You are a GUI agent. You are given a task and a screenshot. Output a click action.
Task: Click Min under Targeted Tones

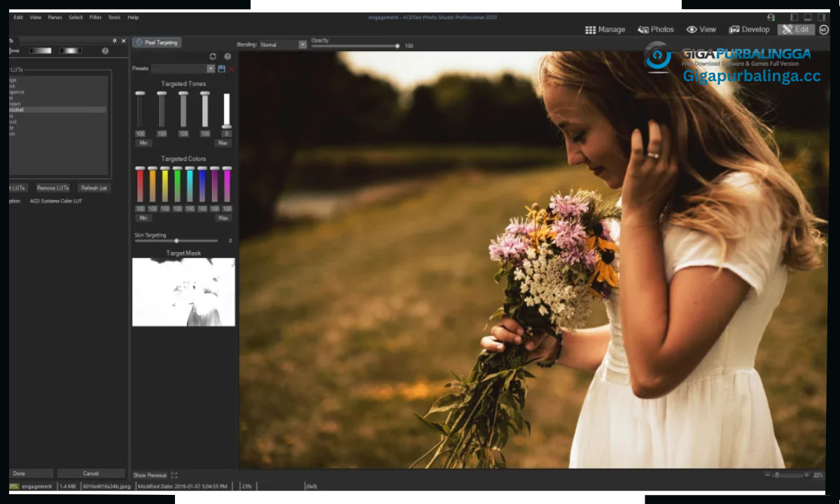point(142,143)
